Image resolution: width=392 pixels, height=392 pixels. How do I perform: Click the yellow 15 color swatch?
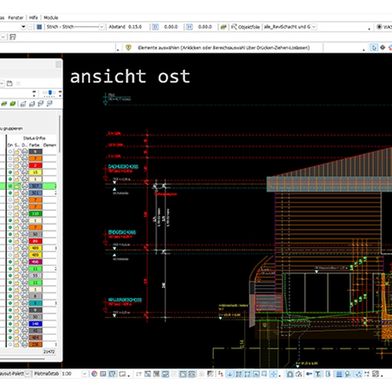35,172
